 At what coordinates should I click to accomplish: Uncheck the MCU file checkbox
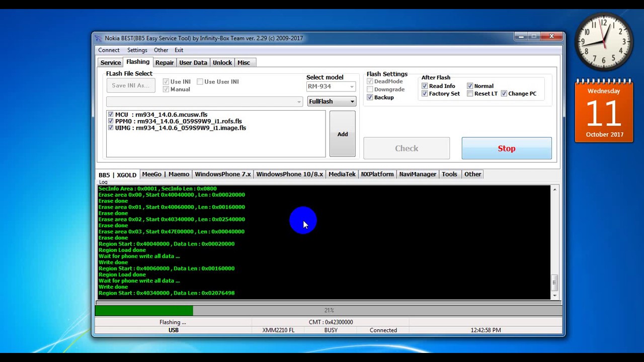pyautogui.click(x=111, y=115)
